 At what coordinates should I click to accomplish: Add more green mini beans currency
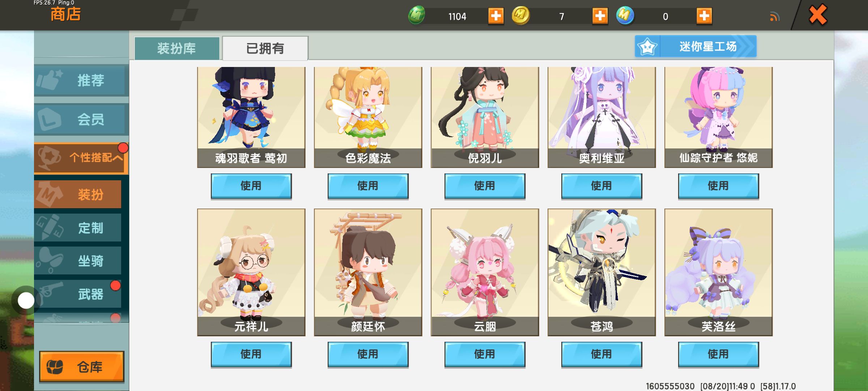496,16
